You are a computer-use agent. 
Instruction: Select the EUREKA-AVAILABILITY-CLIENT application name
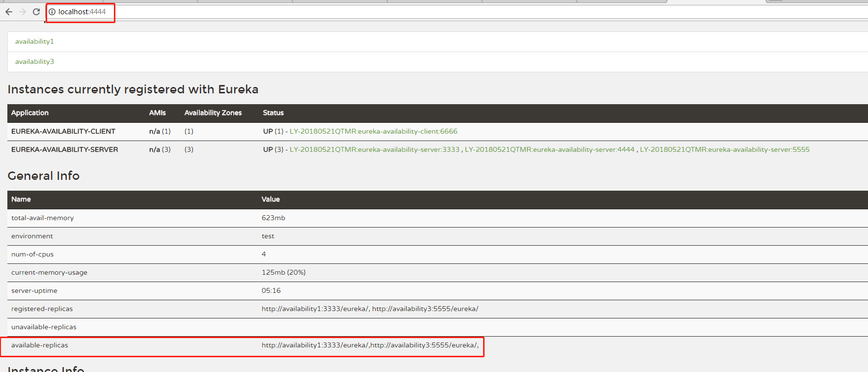[x=63, y=131]
